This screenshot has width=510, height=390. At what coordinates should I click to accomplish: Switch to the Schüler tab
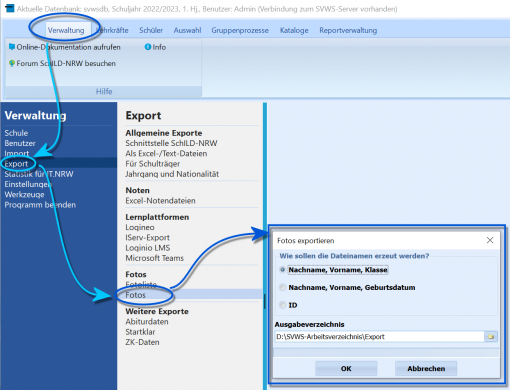(x=151, y=30)
